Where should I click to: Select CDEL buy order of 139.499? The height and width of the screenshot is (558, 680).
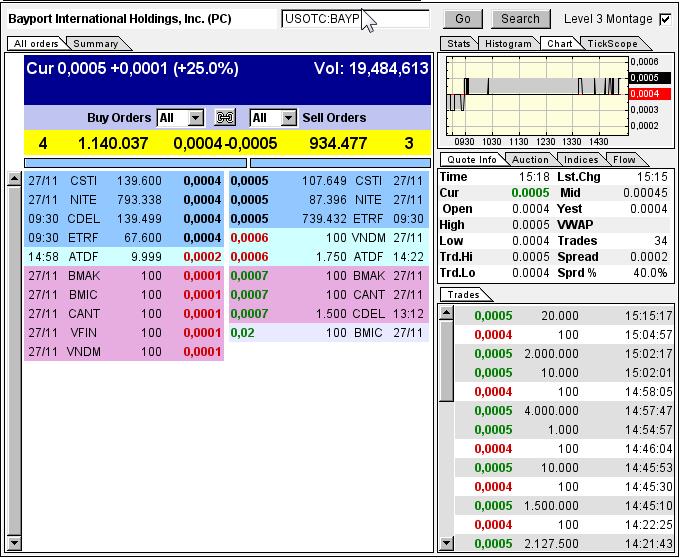(124, 219)
